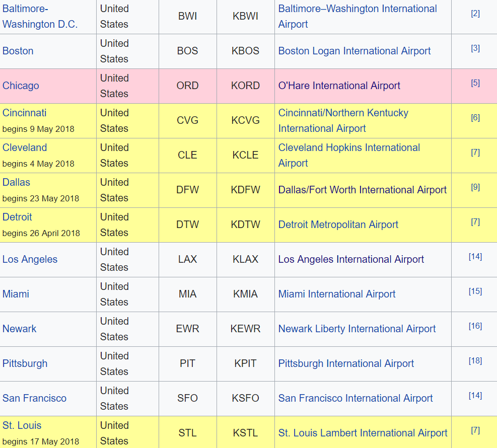The height and width of the screenshot is (448, 497).
Task: Follow reference [6] in Cincinnati row
Action: (x=475, y=118)
